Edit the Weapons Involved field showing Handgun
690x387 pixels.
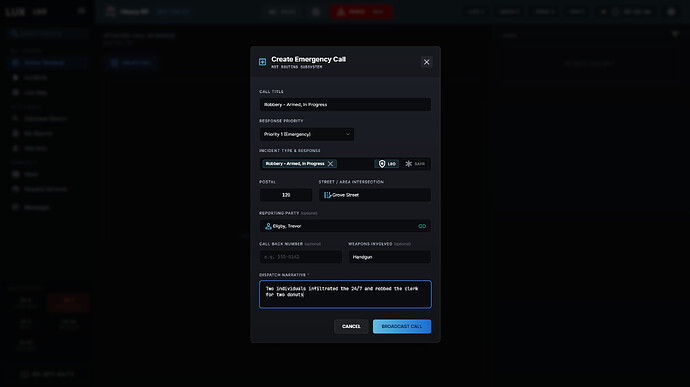389,257
